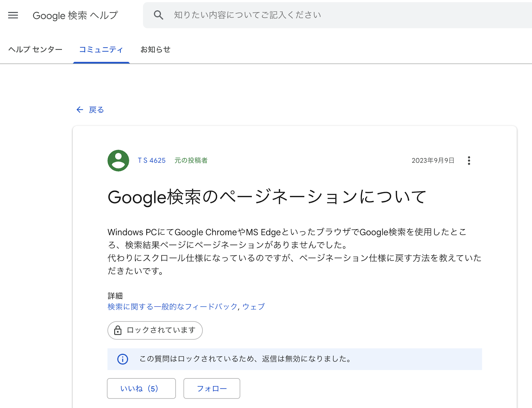Click the ロックされています badge
The image size is (532, 408).
(155, 330)
